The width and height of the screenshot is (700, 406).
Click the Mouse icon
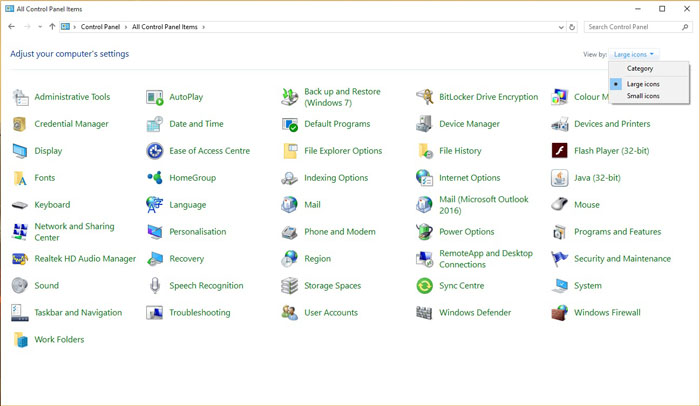(x=559, y=205)
